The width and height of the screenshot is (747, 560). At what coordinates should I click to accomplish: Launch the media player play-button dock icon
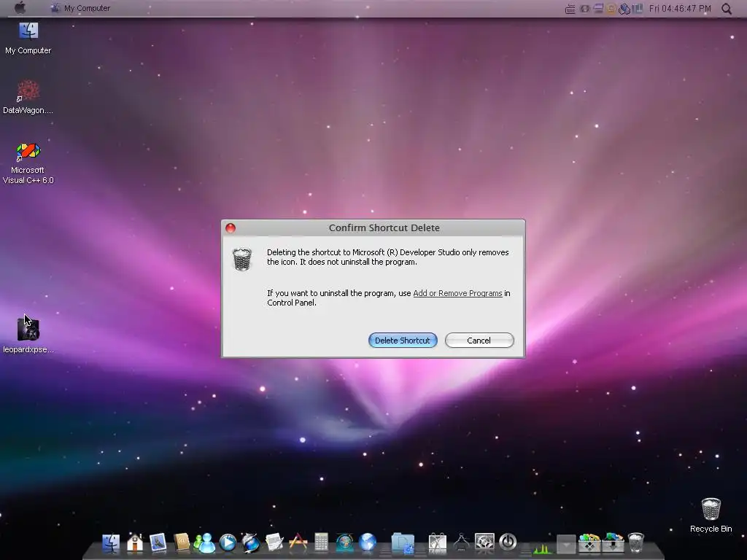228,542
